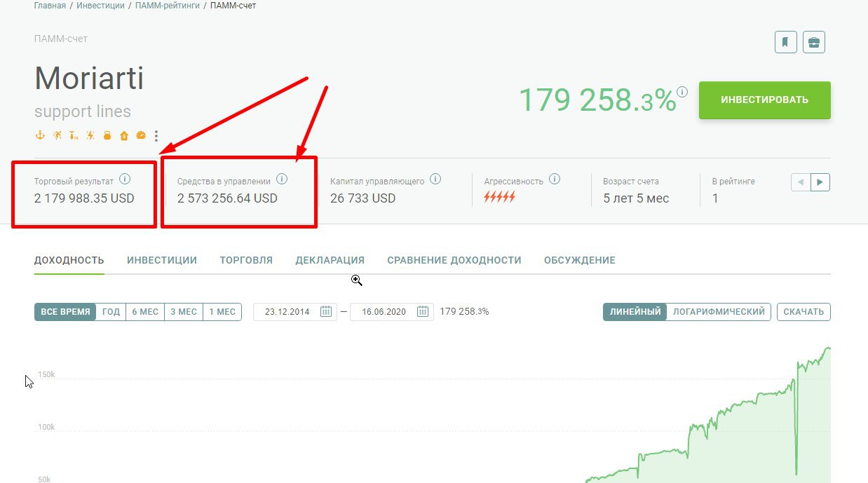Screen dimensions: 868x483
Task: Go to previous stats with left arrow
Action: 801,182
